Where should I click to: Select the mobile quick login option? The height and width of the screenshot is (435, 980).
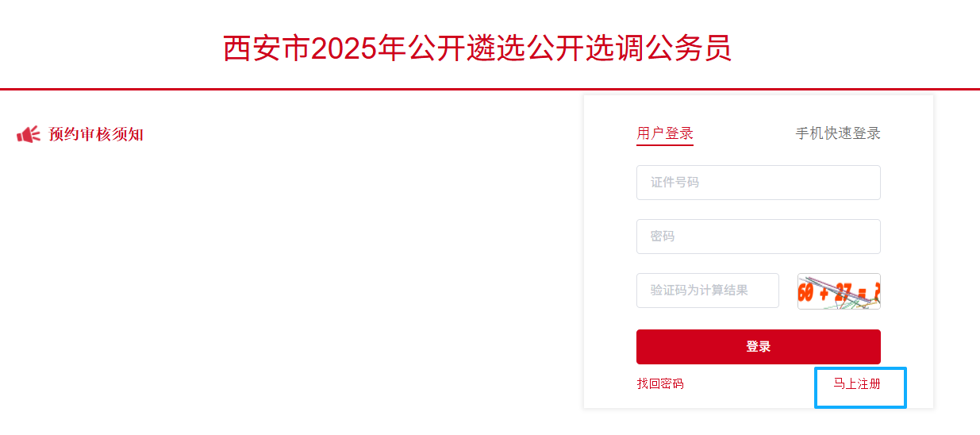[838, 133]
